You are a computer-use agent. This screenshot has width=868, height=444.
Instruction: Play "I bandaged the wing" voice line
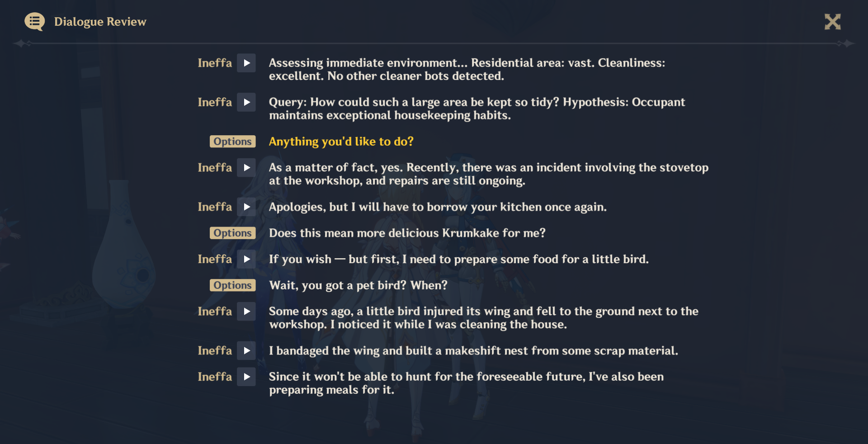(x=246, y=351)
